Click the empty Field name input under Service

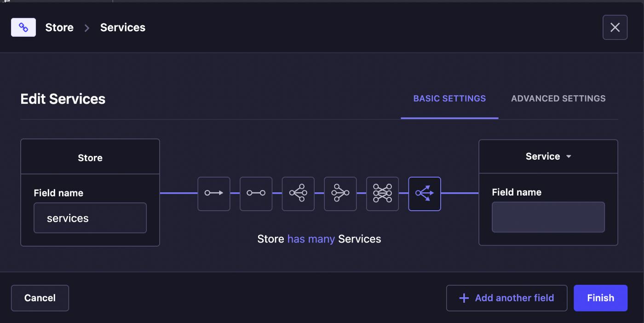point(548,217)
